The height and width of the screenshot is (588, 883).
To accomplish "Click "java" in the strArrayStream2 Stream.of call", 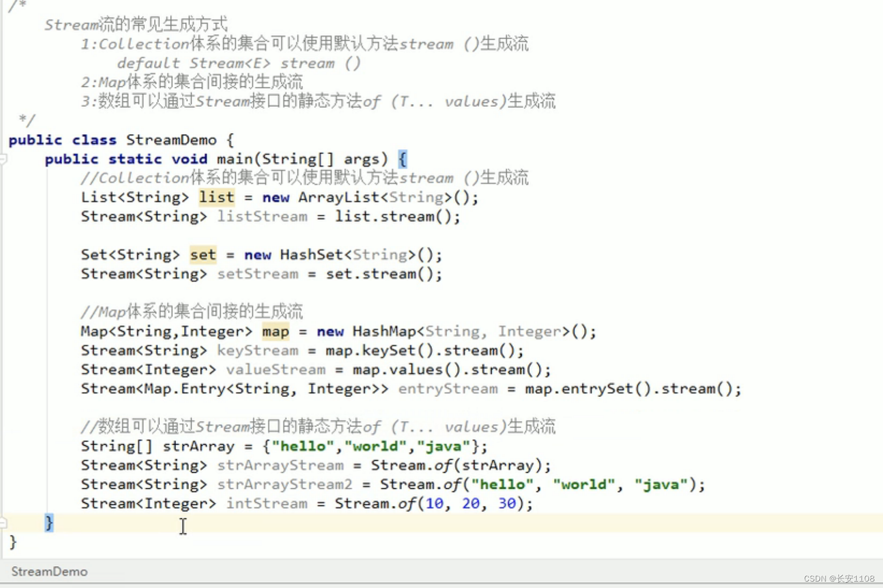I will (661, 484).
